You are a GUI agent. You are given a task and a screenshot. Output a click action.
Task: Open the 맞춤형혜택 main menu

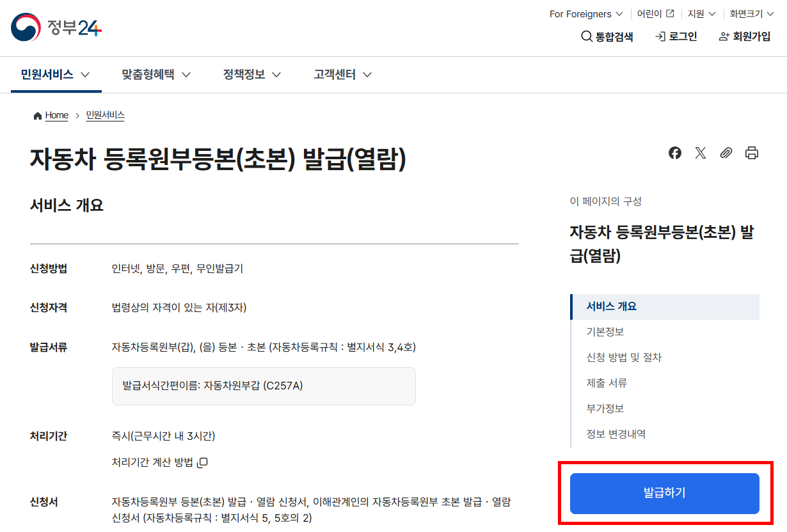pyautogui.click(x=156, y=75)
